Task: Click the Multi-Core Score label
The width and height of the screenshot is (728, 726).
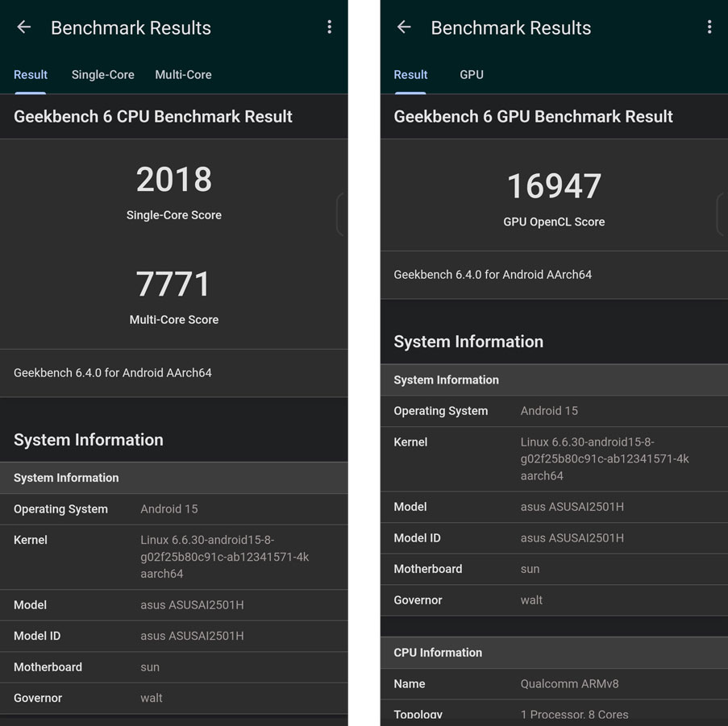Action: click(x=174, y=320)
